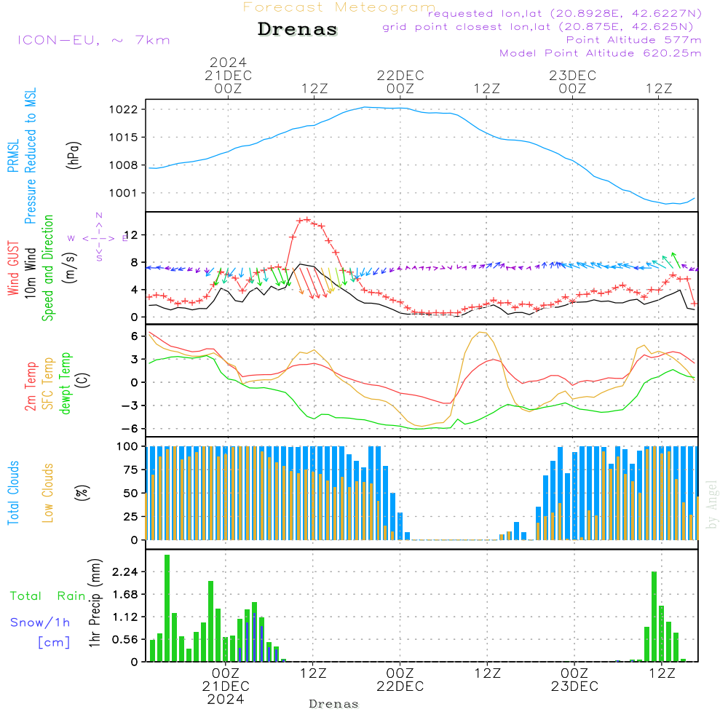Click the '1hr Precip (mm)' axis label
The image size is (728, 728).
pos(95,603)
